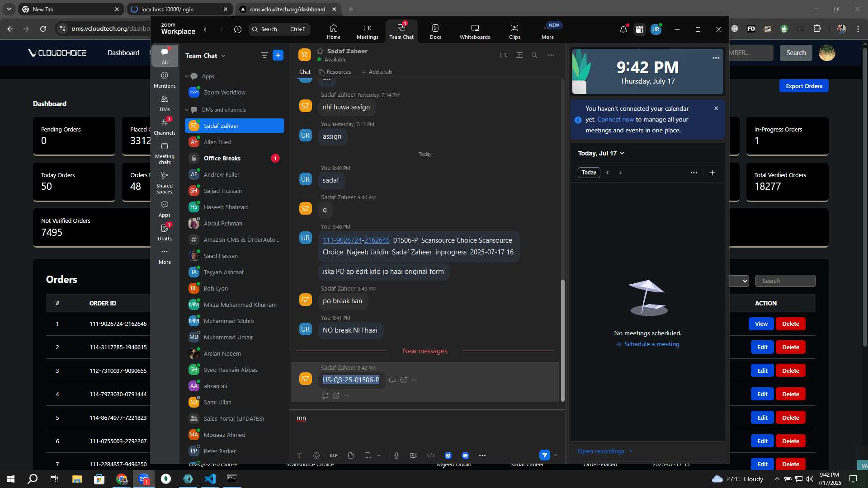The width and height of the screenshot is (868, 488).
Task: Open composer more tools ellipsis
Action: (482, 455)
